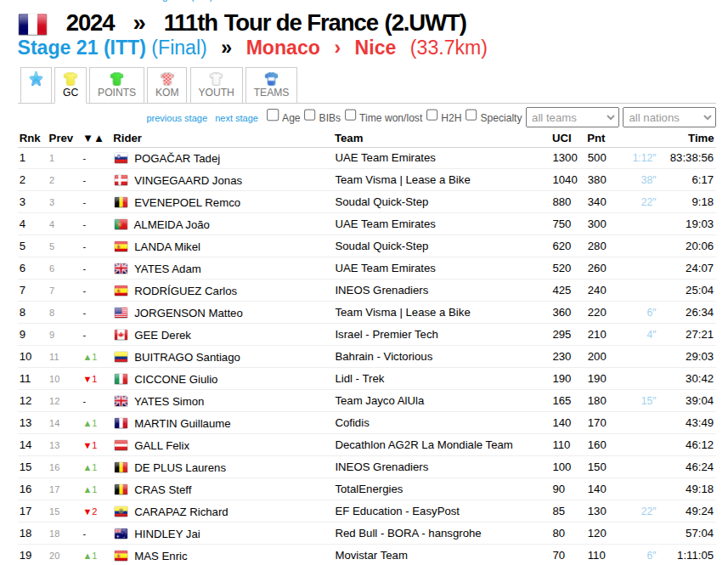The width and height of the screenshot is (728, 565).
Task: Open Israel - Premier Tech team link
Action: pos(387,335)
